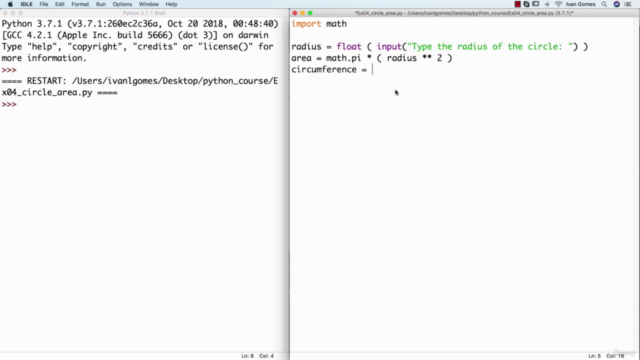Close the circle_area.py editor window
Screen dimensions: 640x360
click(x=295, y=13)
